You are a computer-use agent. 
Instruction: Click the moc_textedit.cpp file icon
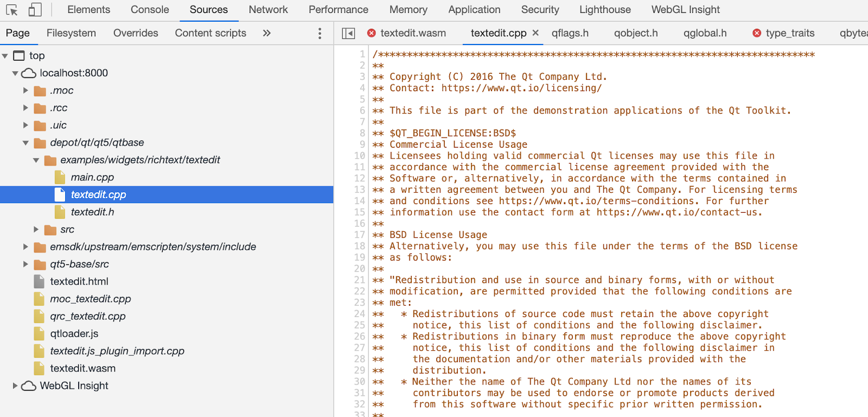pos(39,299)
